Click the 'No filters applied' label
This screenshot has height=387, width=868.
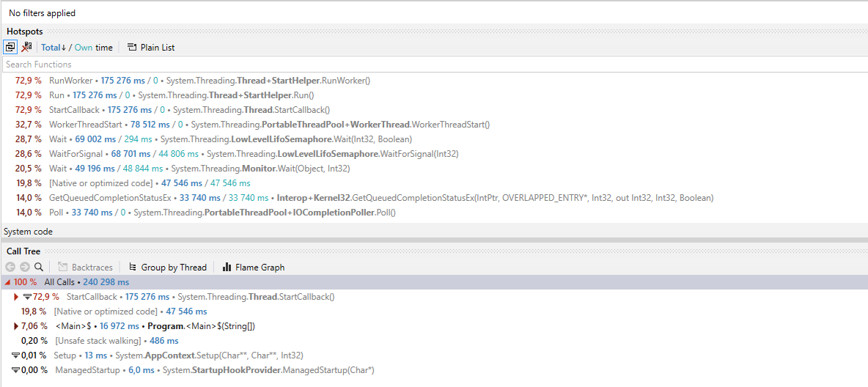coord(42,12)
